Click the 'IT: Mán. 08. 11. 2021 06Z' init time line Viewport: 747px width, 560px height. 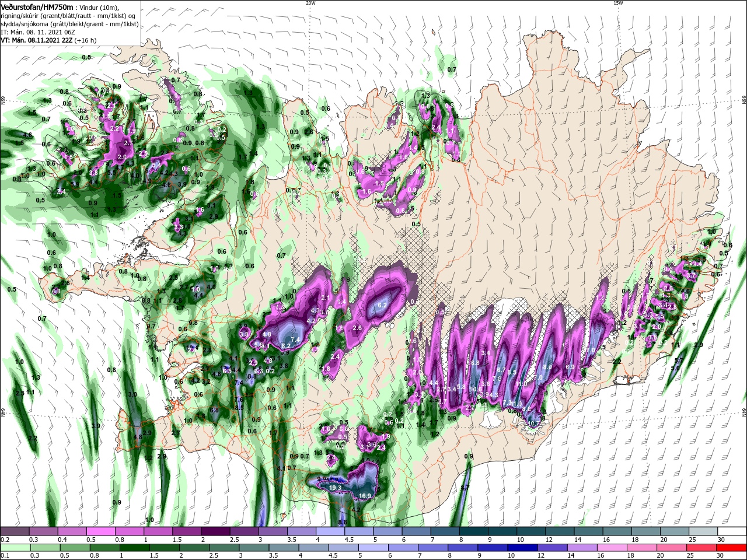pyautogui.click(x=37, y=32)
